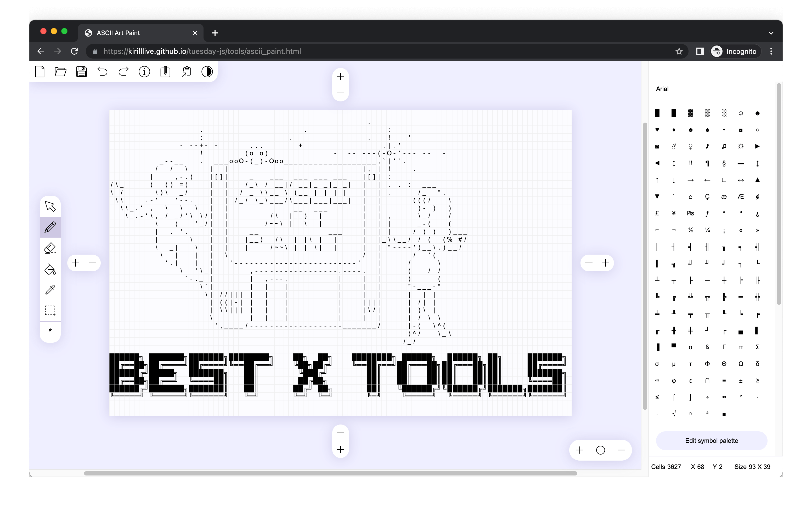
Task: Remove a column from the right side
Action: coord(589,263)
